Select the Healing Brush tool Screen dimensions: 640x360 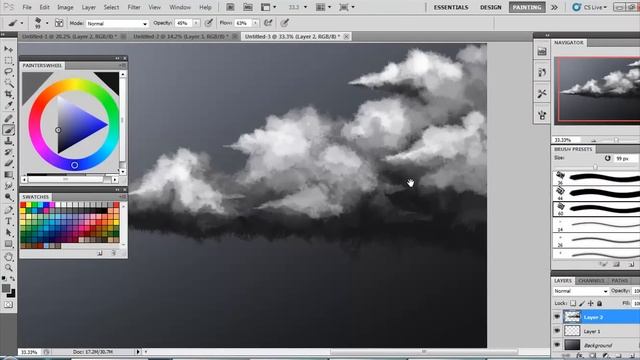click(8, 119)
